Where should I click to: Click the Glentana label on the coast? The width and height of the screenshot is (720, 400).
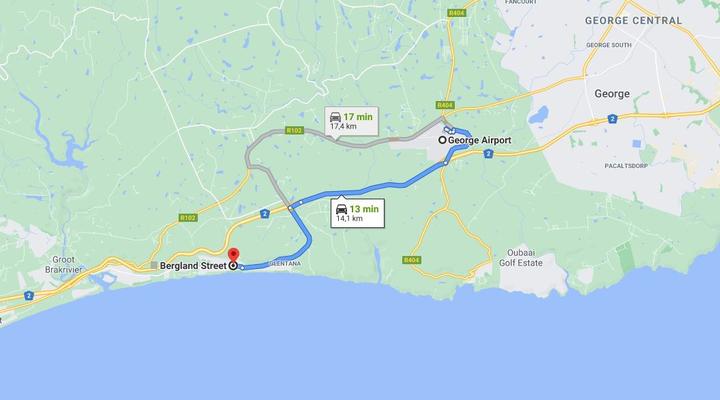click(285, 264)
